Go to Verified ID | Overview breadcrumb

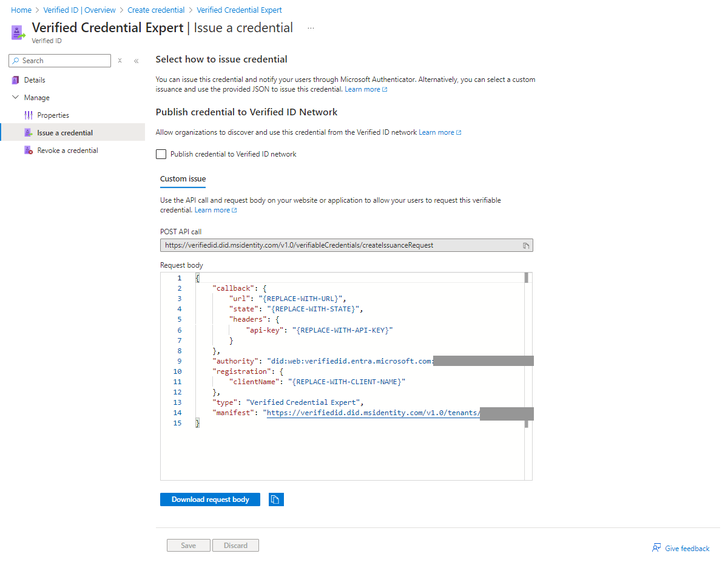pos(79,10)
